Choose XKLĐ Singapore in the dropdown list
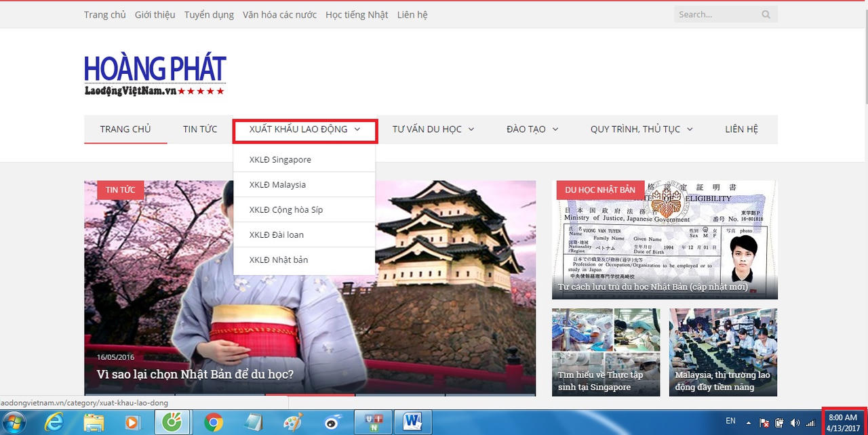The image size is (868, 435). (280, 160)
